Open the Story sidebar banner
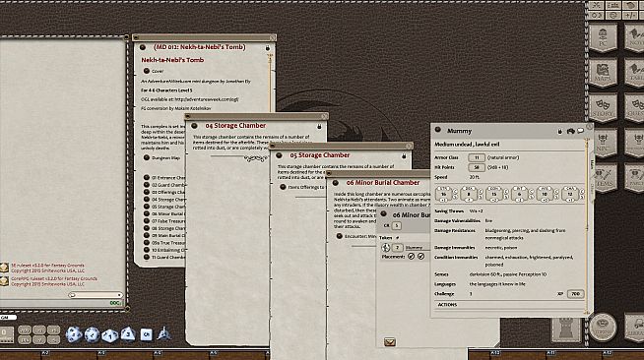The height and width of the screenshot is (360, 644). pyautogui.click(x=603, y=108)
